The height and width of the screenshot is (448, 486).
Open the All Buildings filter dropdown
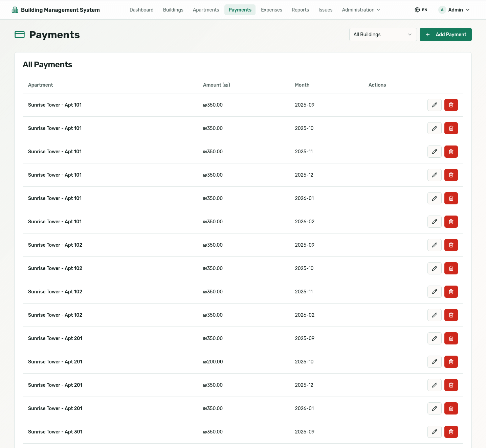coord(382,35)
